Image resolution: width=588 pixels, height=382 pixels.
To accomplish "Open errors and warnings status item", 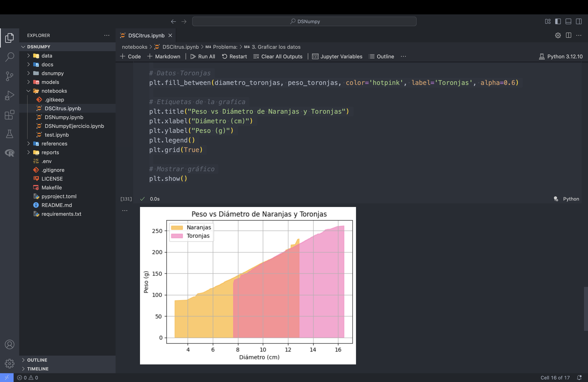I will [27, 378].
